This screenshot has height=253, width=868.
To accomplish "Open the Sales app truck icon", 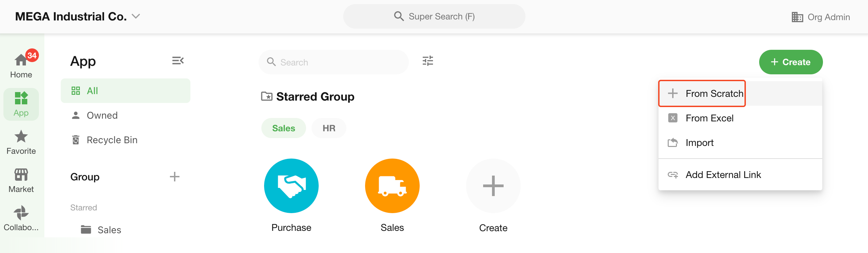I will pyautogui.click(x=392, y=186).
